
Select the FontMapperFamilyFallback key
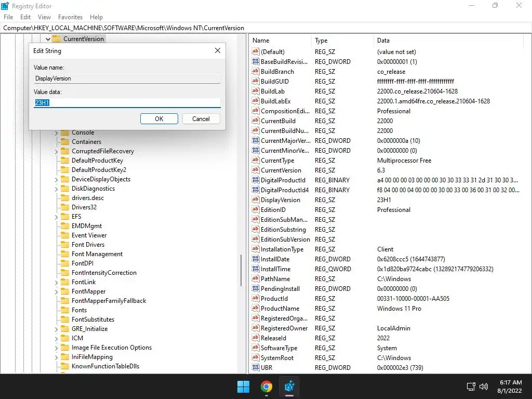click(109, 301)
